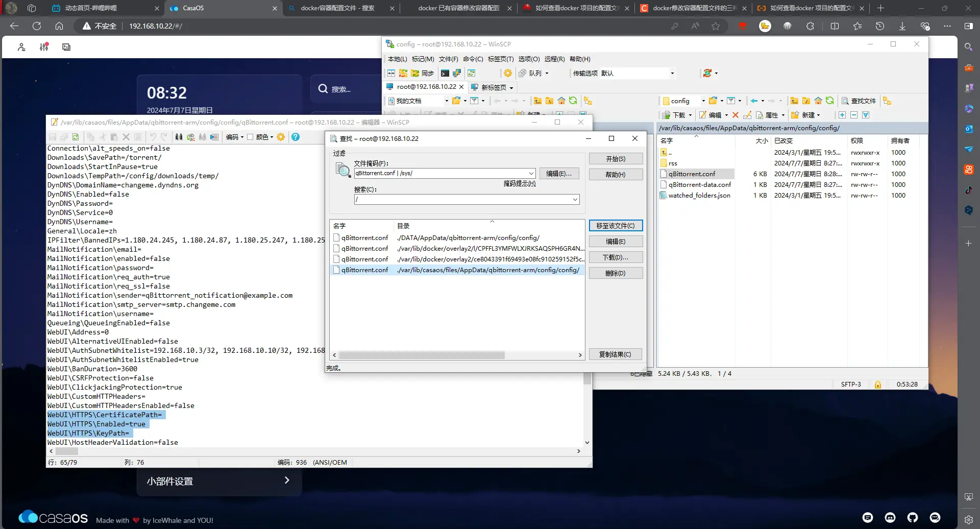Open CasaOS settings sliders icon
The width and height of the screenshot is (980, 529).
click(x=44, y=47)
